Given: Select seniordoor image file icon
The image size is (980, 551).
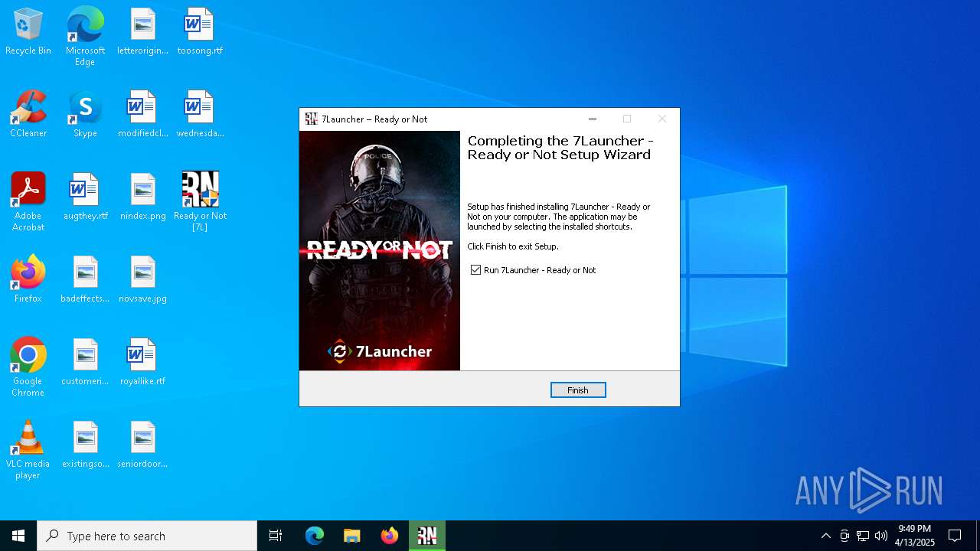Looking at the screenshot, I should tap(142, 445).
